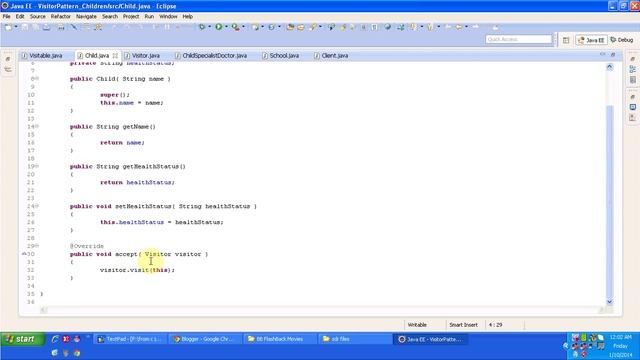Open the Navigate menu

[86, 16]
